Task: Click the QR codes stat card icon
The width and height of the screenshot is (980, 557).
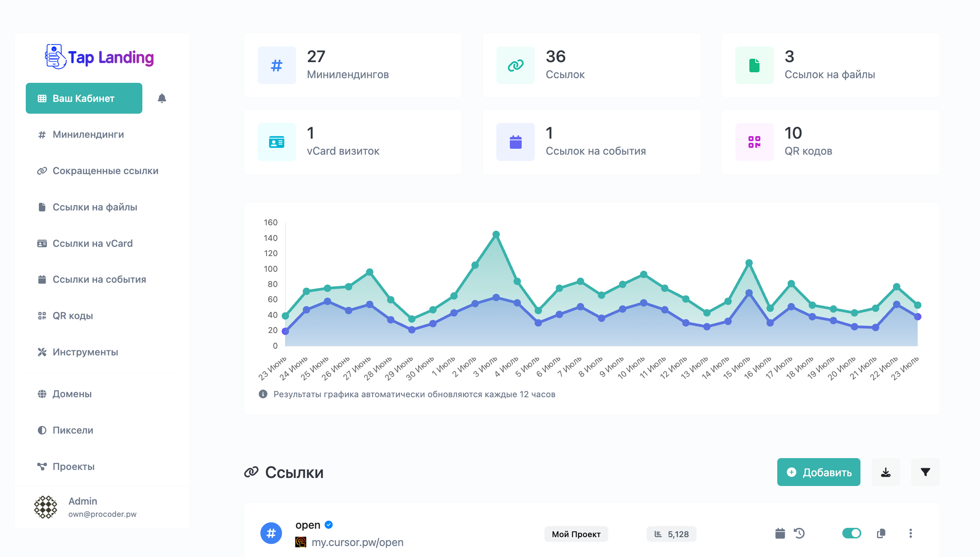Action: [x=754, y=142]
